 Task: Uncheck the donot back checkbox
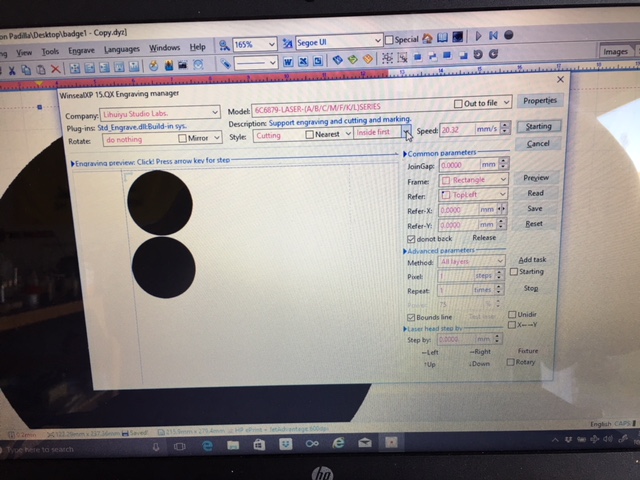click(x=411, y=239)
